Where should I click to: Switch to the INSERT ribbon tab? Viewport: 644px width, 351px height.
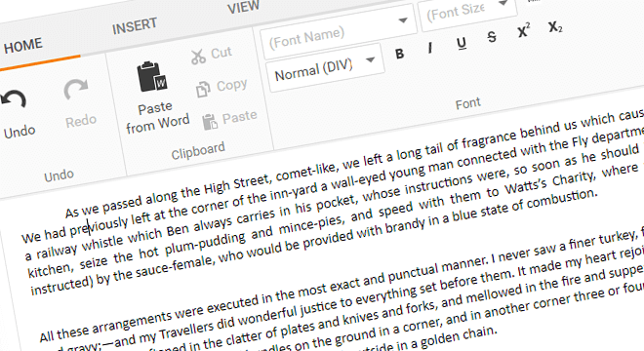(135, 26)
